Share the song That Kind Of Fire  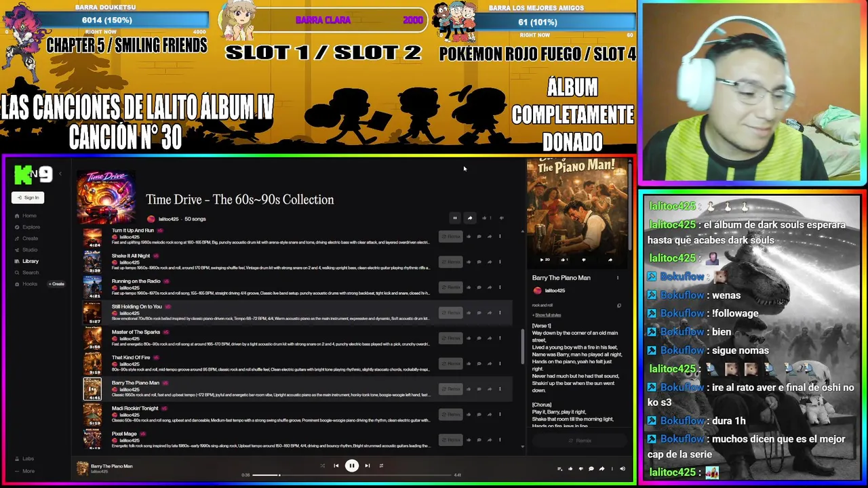click(490, 363)
